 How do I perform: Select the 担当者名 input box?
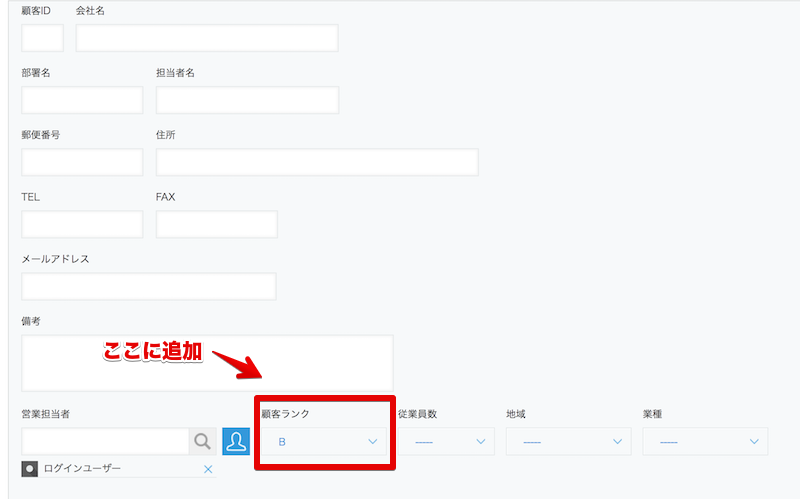[x=247, y=100]
